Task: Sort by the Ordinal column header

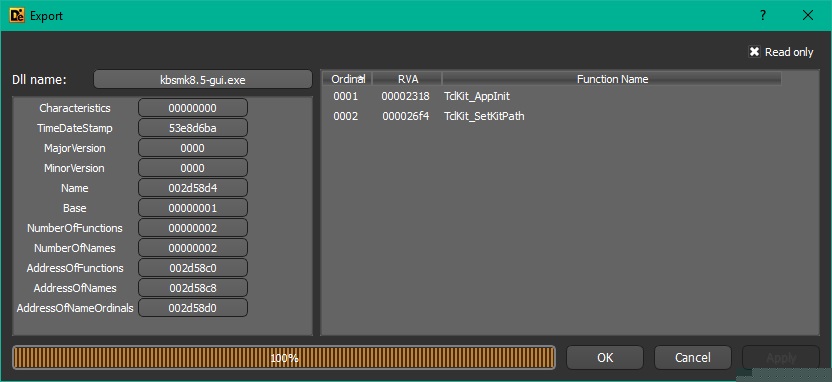Action: coord(348,79)
